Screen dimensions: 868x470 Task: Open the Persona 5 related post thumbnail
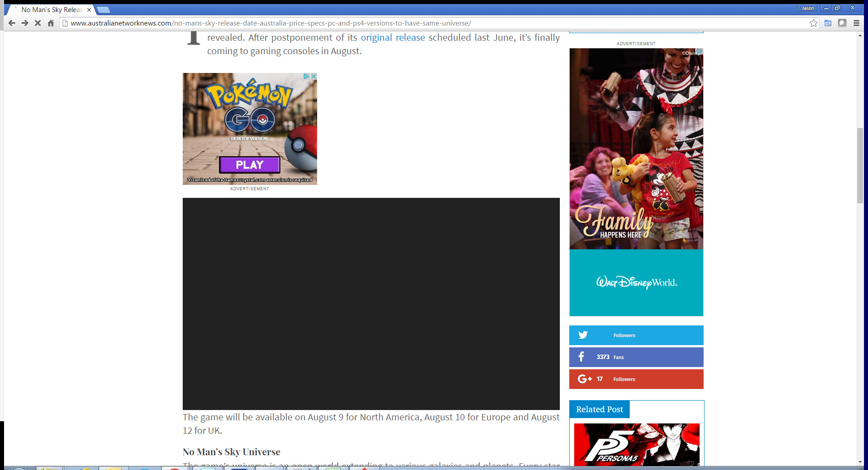636,444
